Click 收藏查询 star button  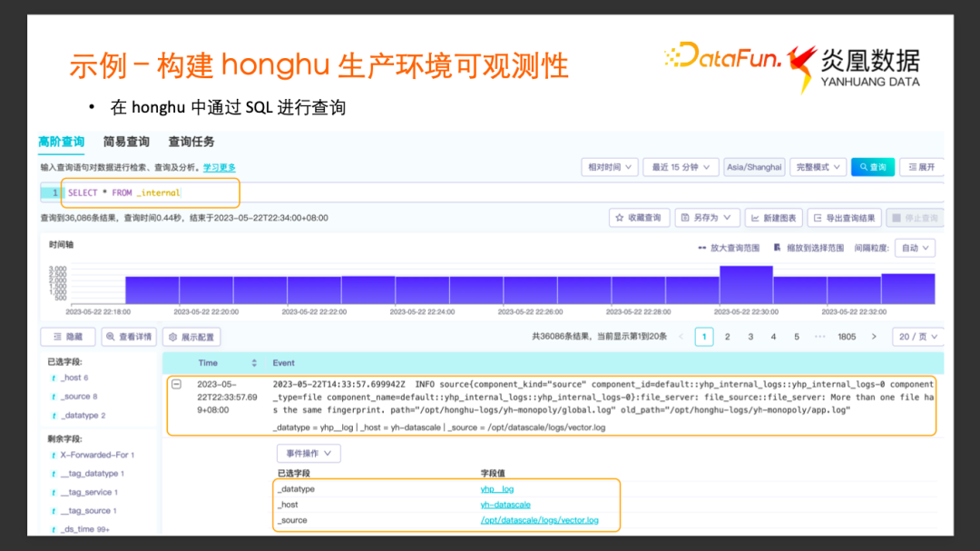point(640,218)
